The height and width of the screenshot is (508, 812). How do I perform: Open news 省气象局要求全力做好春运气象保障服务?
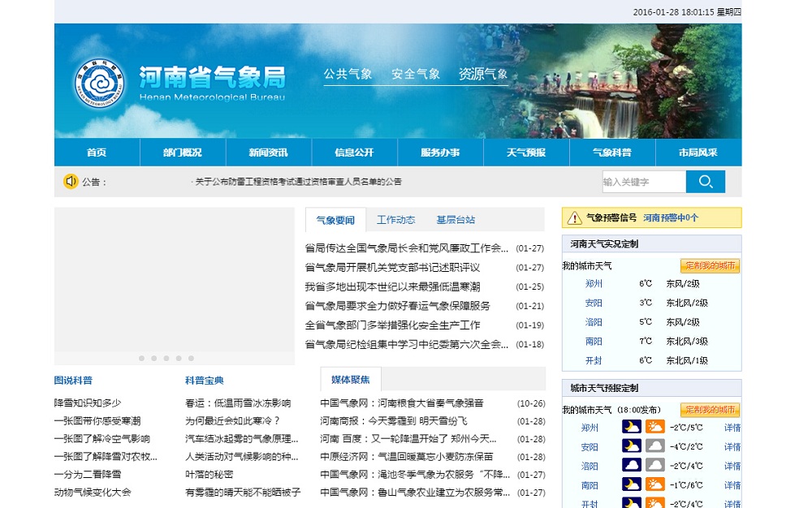(x=397, y=306)
